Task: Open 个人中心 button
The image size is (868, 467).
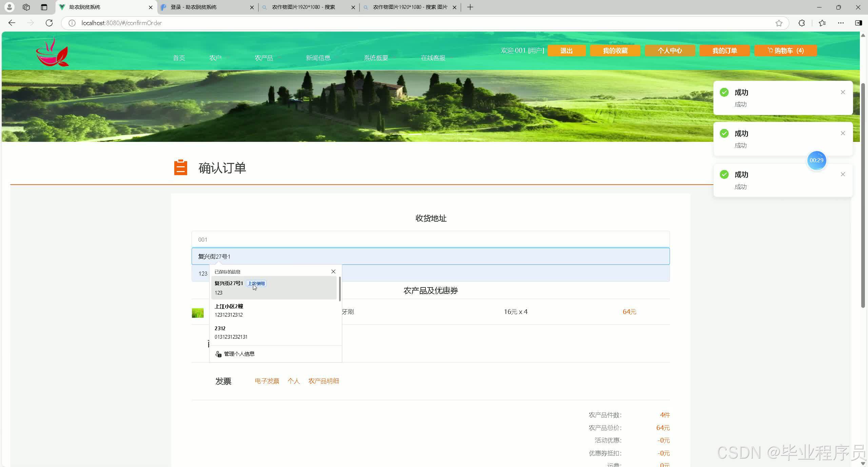Action: [x=670, y=51]
